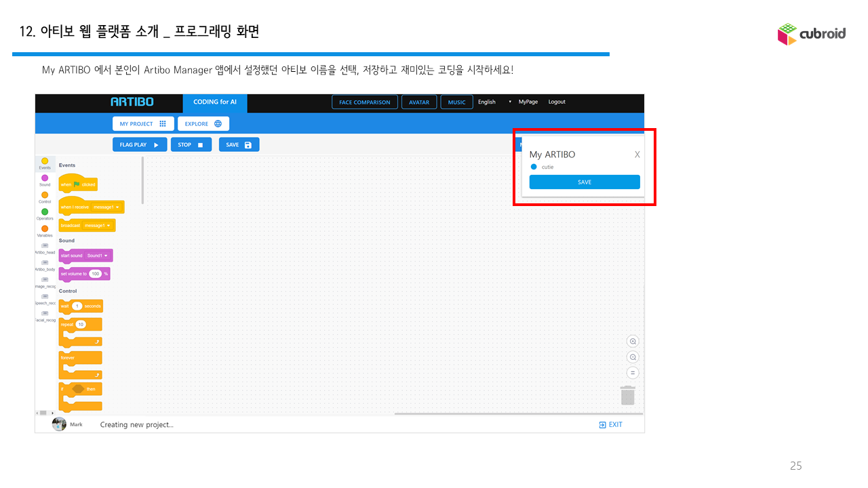Select the orange Control category circle
This screenshot has width=868, height=488.
[x=45, y=195]
